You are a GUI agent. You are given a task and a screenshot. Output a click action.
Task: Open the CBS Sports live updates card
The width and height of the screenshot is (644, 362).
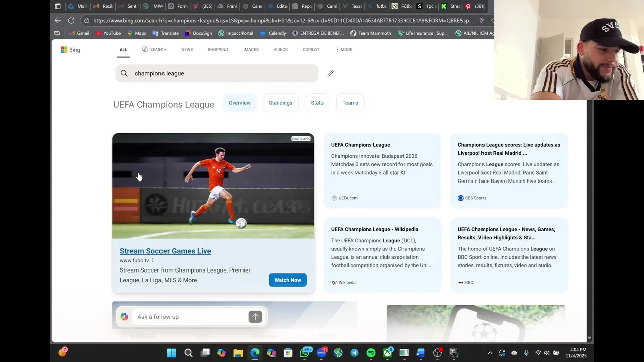point(509,171)
